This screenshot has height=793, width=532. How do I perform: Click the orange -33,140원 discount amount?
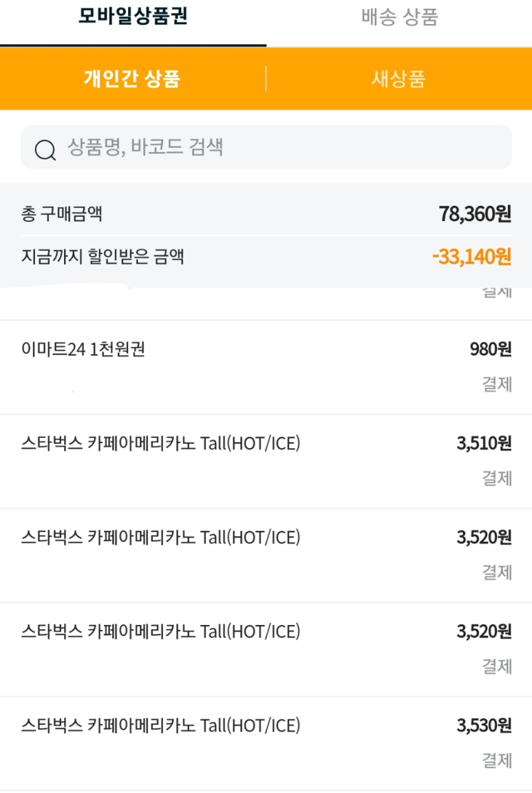(x=471, y=257)
